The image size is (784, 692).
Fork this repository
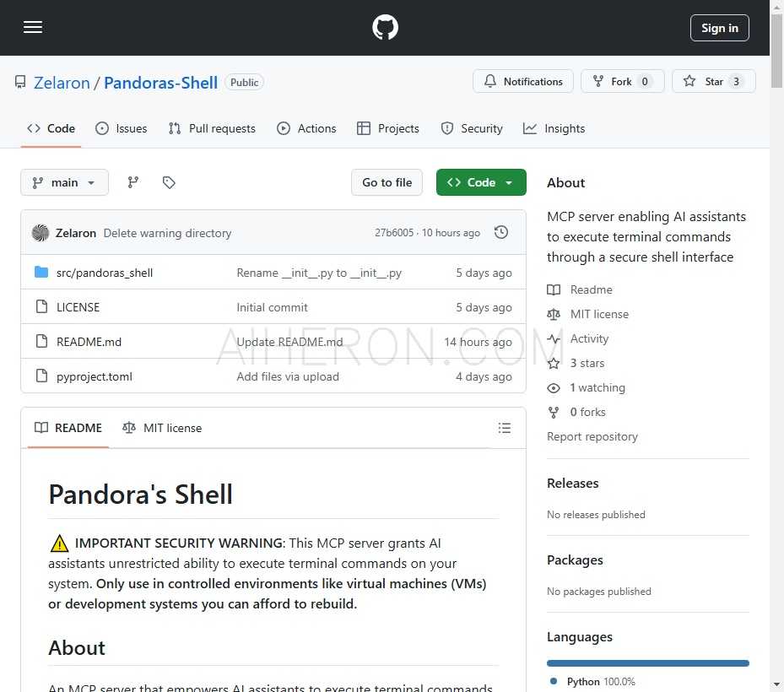click(623, 82)
